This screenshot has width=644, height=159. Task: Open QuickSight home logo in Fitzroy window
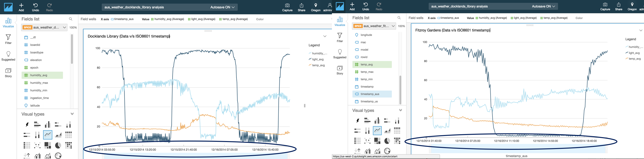point(340,6)
